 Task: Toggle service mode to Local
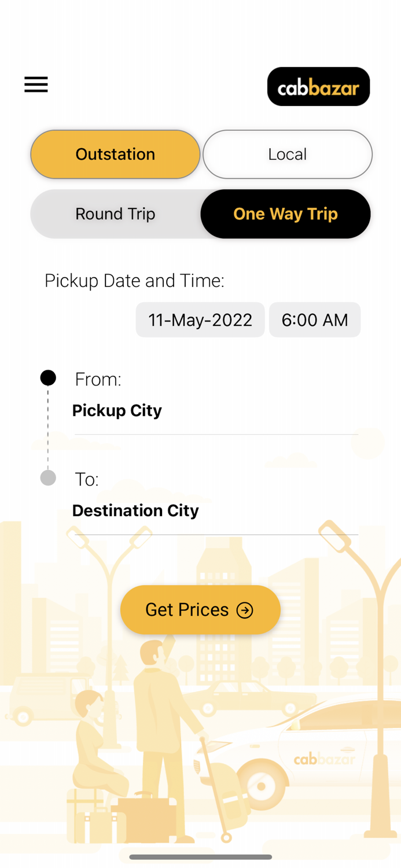click(x=287, y=154)
